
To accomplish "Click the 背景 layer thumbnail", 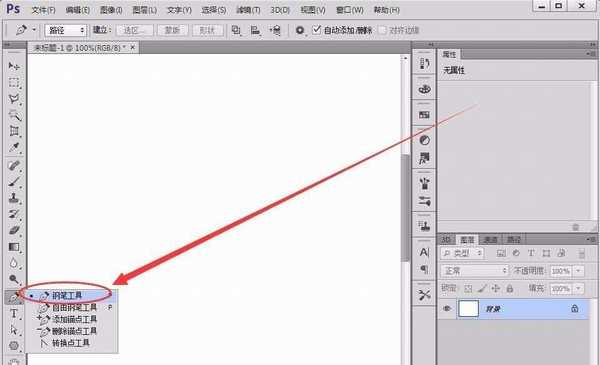I will point(468,308).
